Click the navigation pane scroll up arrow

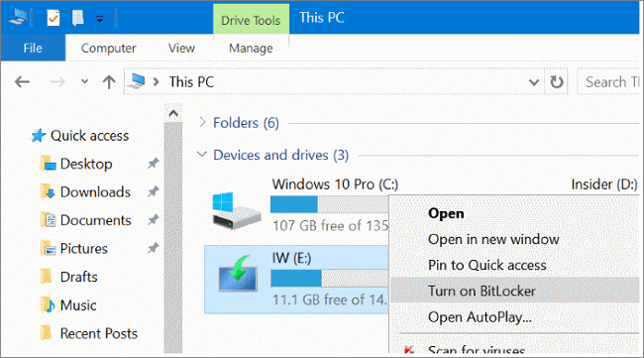(x=173, y=113)
